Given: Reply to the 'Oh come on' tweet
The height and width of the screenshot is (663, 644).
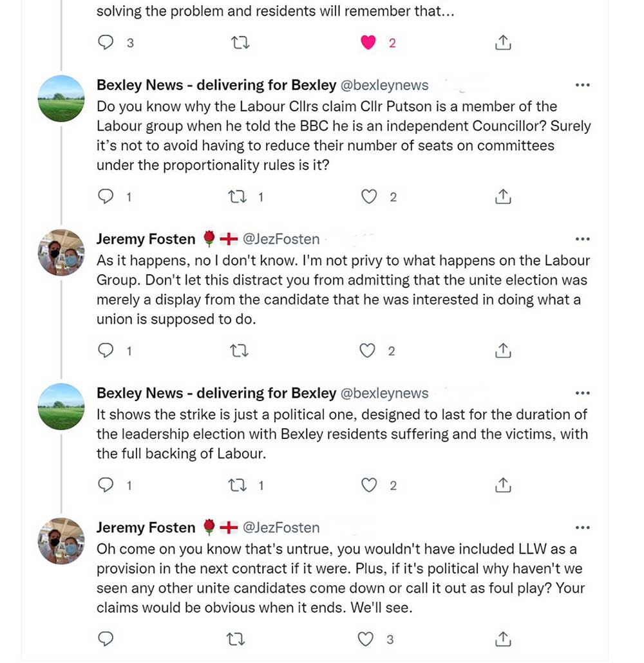Looking at the screenshot, I should pos(106,639).
